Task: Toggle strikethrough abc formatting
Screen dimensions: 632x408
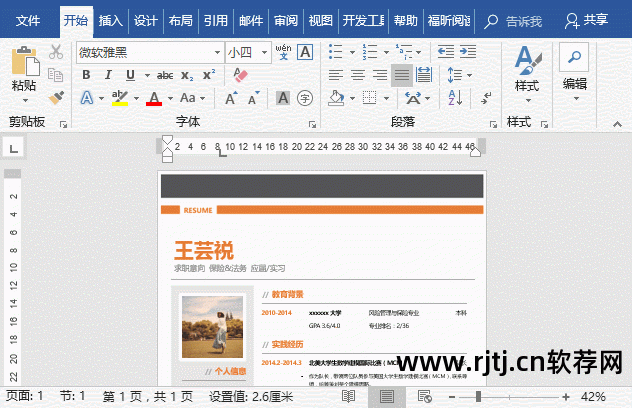Action: (165, 75)
